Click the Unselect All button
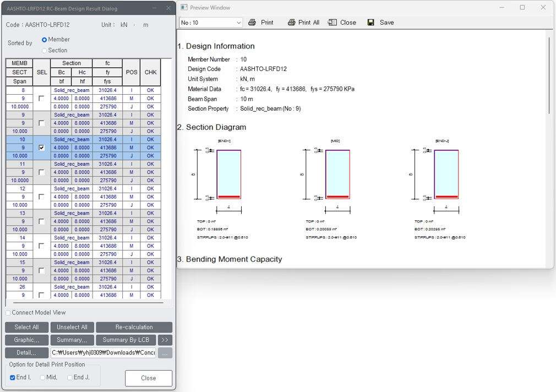This screenshot has width=556, height=392. coord(72,327)
